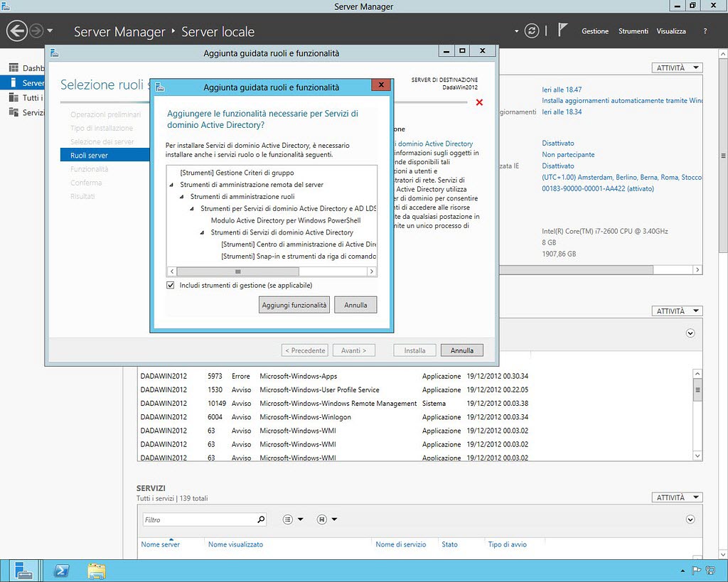The width and height of the screenshot is (728, 582).
Task: Launch PowerShell from the taskbar
Action: [x=61, y=571]
